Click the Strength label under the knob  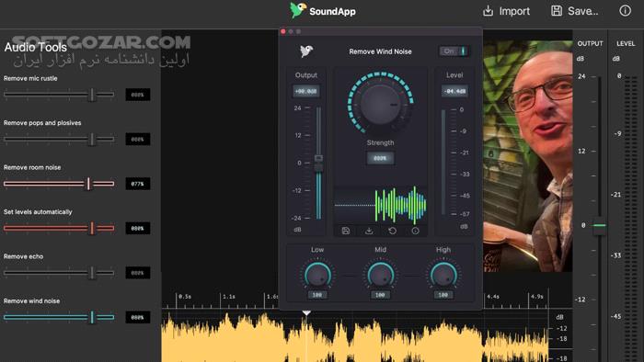380,142
